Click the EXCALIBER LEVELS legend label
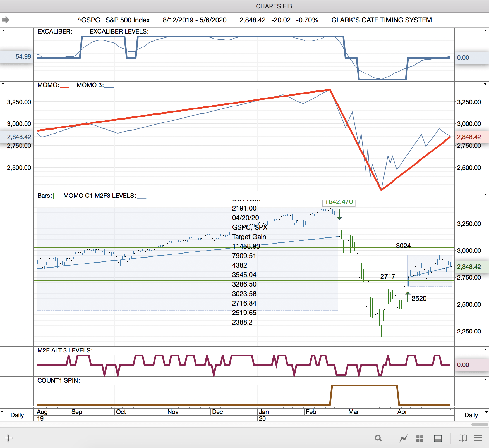Screen dimensions: 489x448 pyautogui.click(x=119, y=32)
